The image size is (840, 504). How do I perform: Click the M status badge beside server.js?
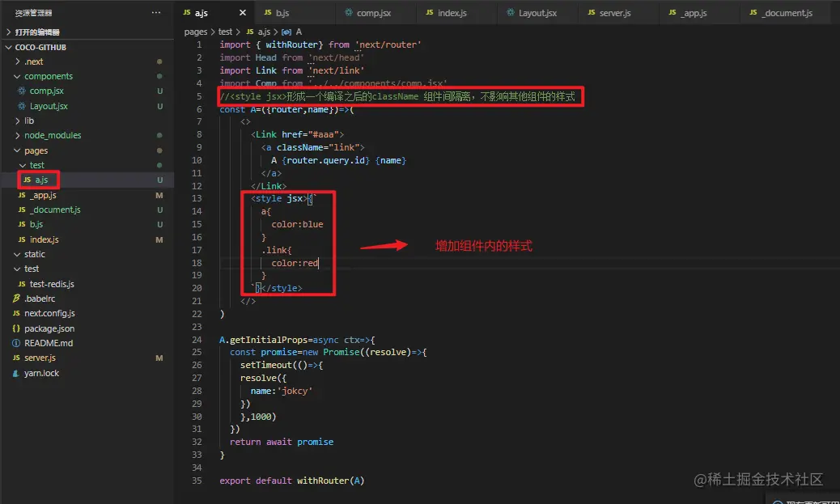click(159, 358)
